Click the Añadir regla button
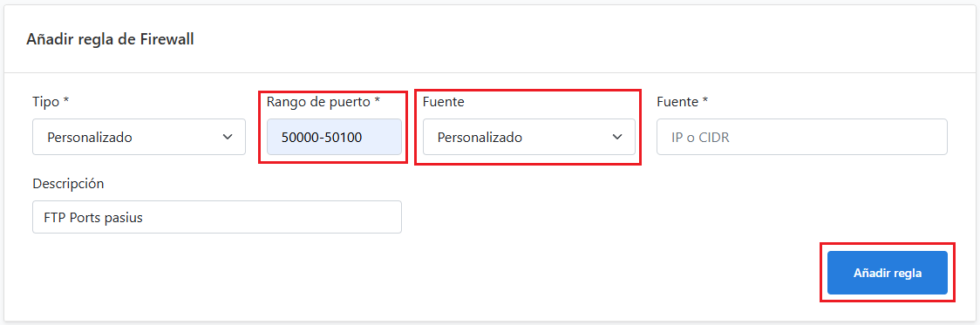The height and width of the screenshot is (325, 980). (888, 273)
